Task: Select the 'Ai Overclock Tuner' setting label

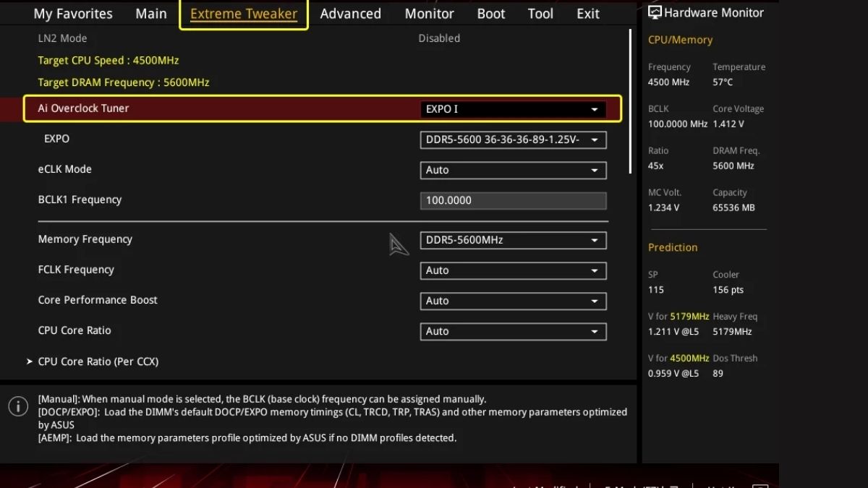Action: click(83, 108)
